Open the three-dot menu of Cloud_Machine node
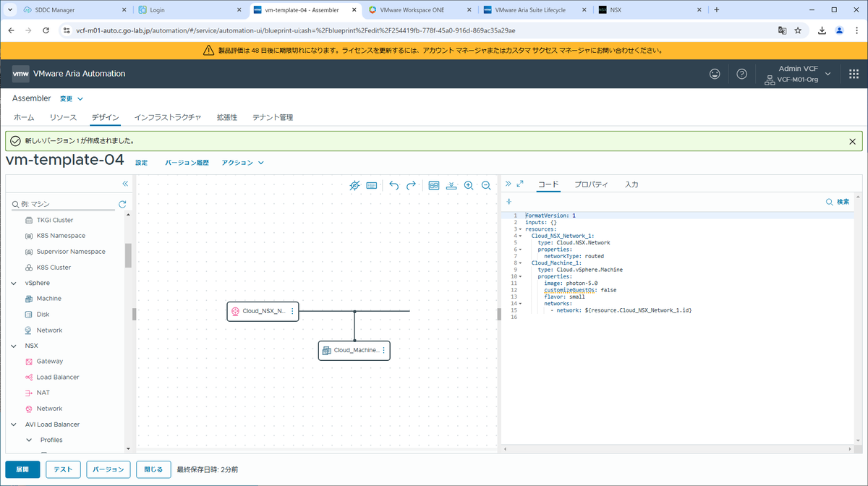 (x=383, y=350)
